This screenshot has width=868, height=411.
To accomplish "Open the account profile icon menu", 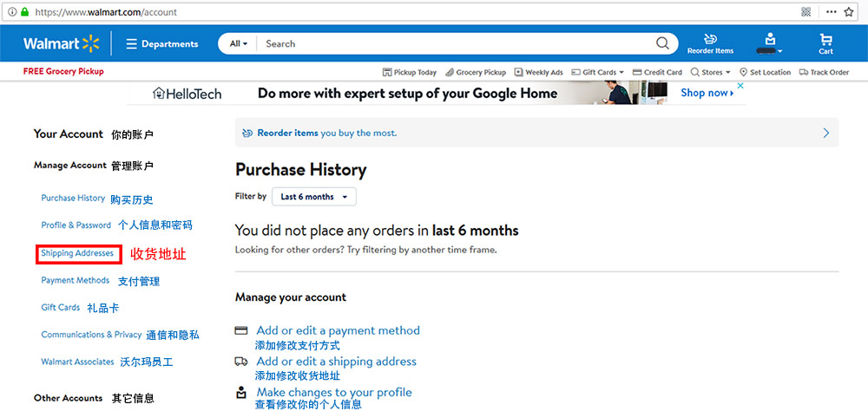I will click(x=769, y=43).
